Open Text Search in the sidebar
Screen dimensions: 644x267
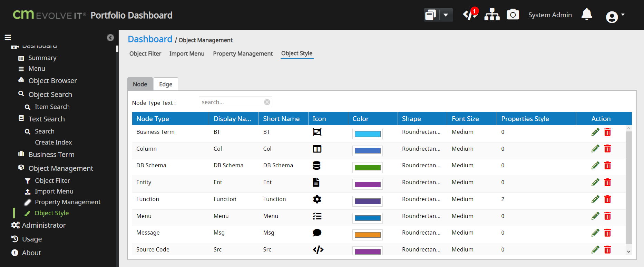point(47,119)
